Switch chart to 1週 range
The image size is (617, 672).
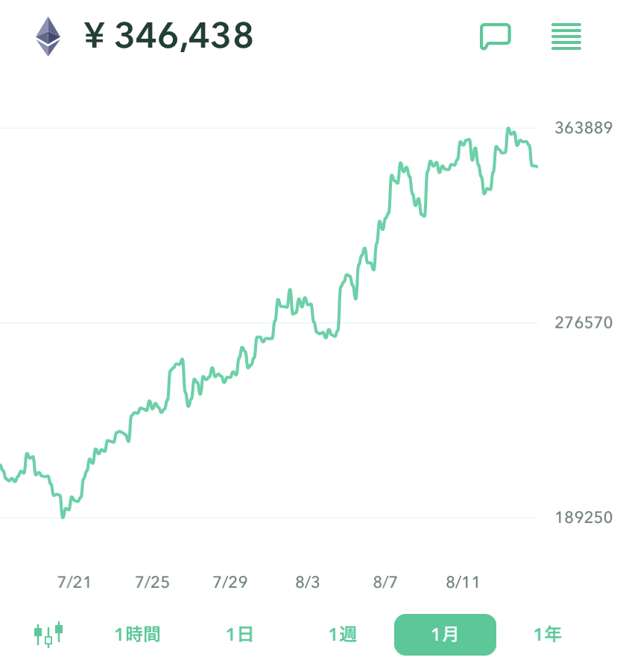[343, 635]
